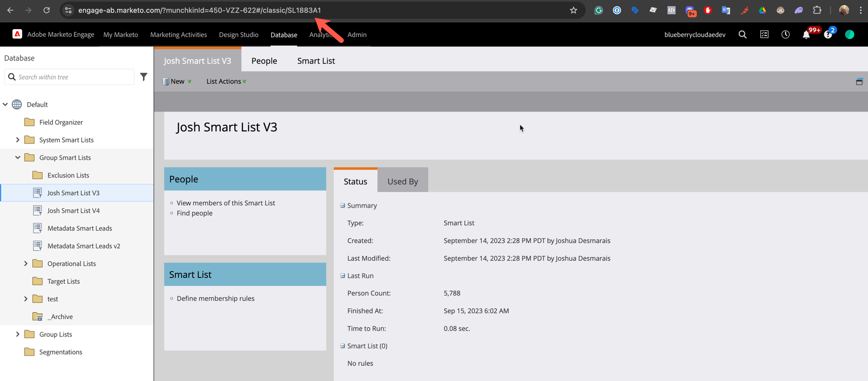The height and width of the screenshot is (381, 868).
Task: Reload the page in browser
Action: pyautogui.click(x=46, y=10)
